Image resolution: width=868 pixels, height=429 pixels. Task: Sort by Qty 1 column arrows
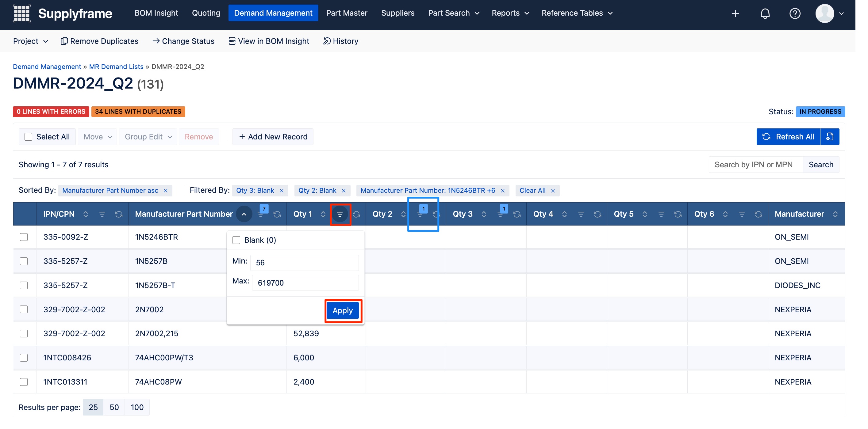[x=323, y=214]
